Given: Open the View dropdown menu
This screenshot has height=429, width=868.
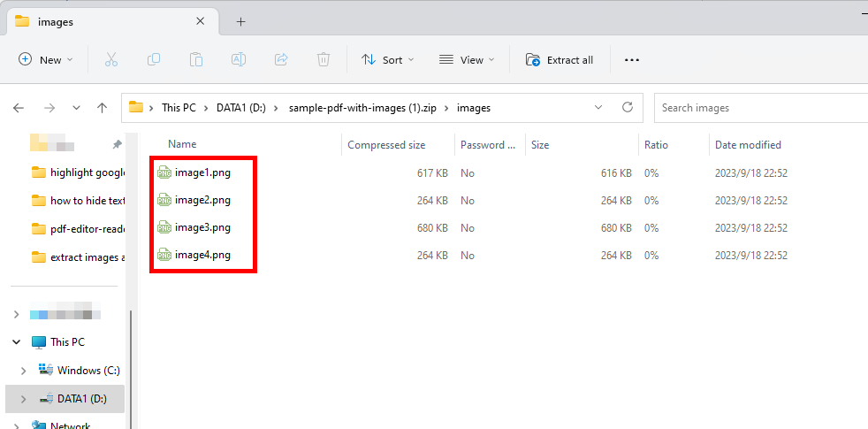Looking at the screenshot, I should [467, 59].
